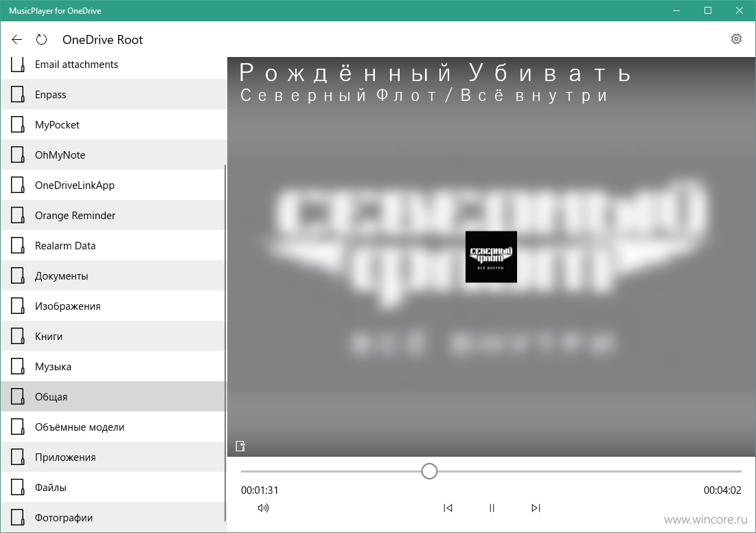
Task: Click the MyPocket folder icon
Action: point(18,124)
